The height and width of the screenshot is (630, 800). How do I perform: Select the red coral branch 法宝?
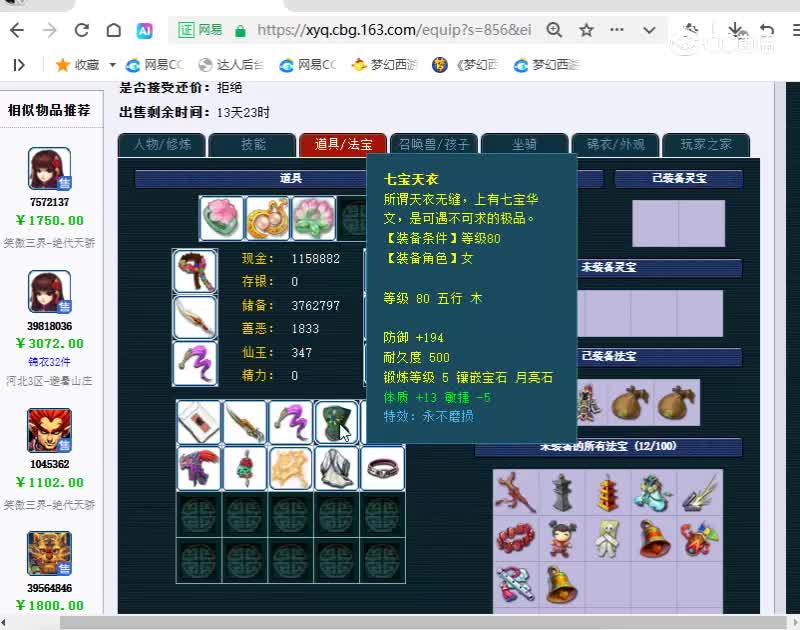pyautogui.click(x=516, y=493)
